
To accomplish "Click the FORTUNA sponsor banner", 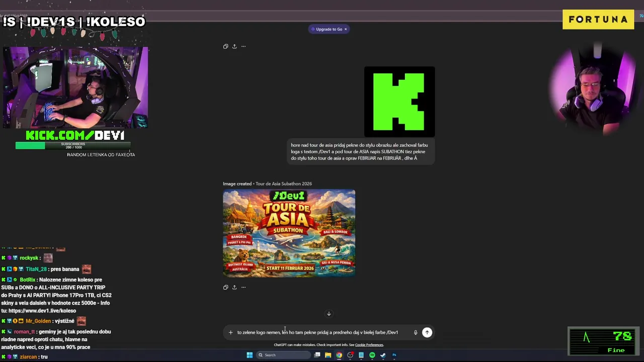I will pos(598,20).
